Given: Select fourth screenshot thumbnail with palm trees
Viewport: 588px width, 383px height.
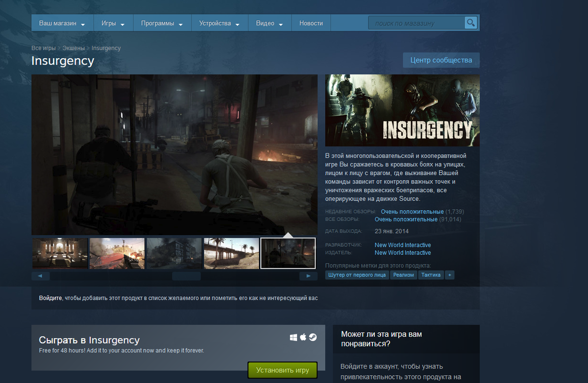Looking at the screenshot, I should coord(231,253).
